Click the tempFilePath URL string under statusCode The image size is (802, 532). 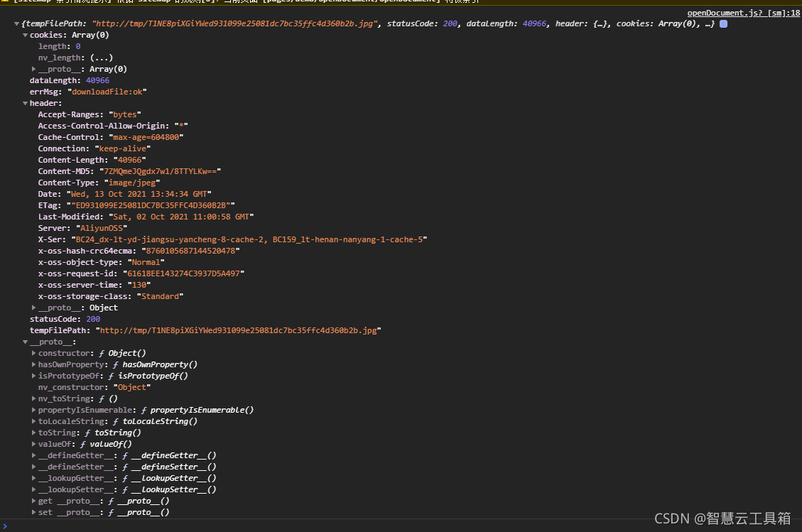pyautogui.click(x=238, y=330)
